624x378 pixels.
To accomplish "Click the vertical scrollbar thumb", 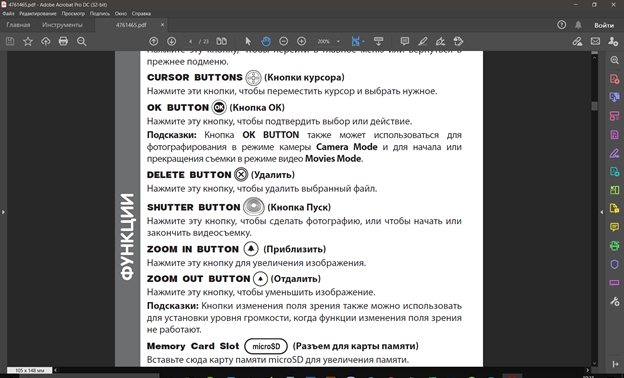I will 595,106.
